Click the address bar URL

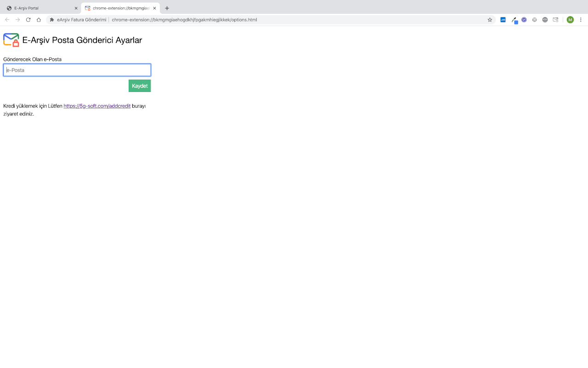pos(184,20)
